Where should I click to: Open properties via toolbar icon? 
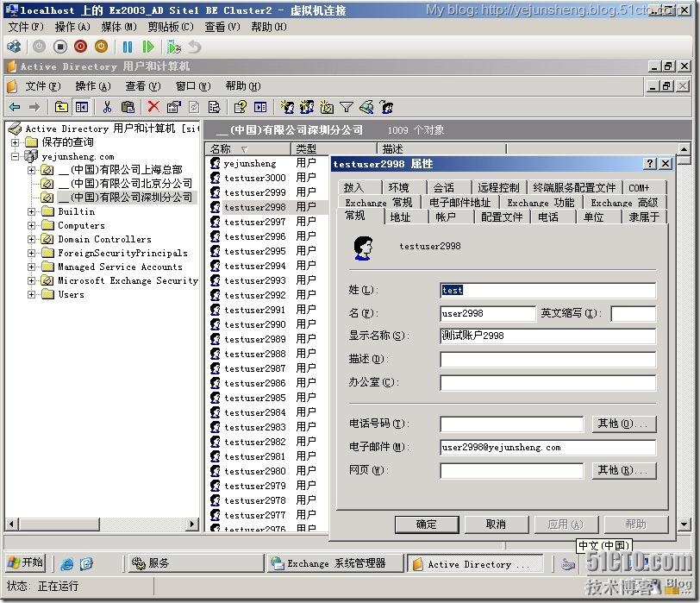(x=173, y=107)
